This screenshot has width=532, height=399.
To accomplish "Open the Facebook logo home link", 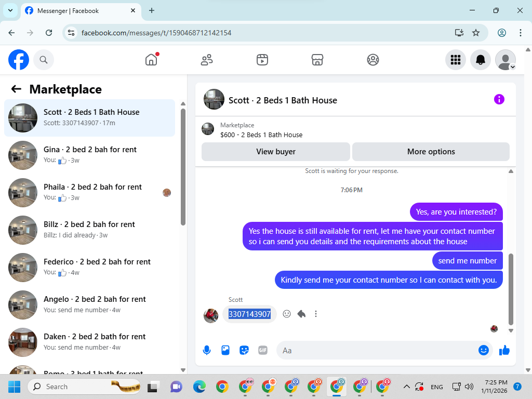I will tap(19, 60).
